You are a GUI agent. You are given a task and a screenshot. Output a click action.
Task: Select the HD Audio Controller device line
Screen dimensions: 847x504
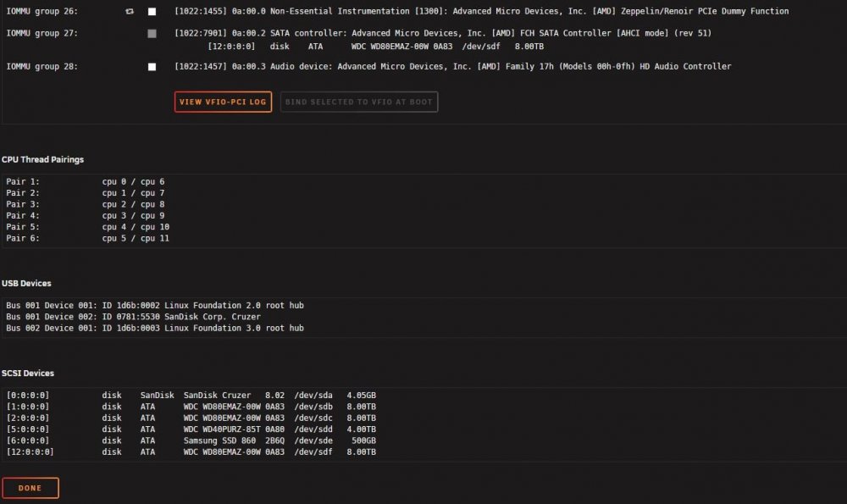452,66
